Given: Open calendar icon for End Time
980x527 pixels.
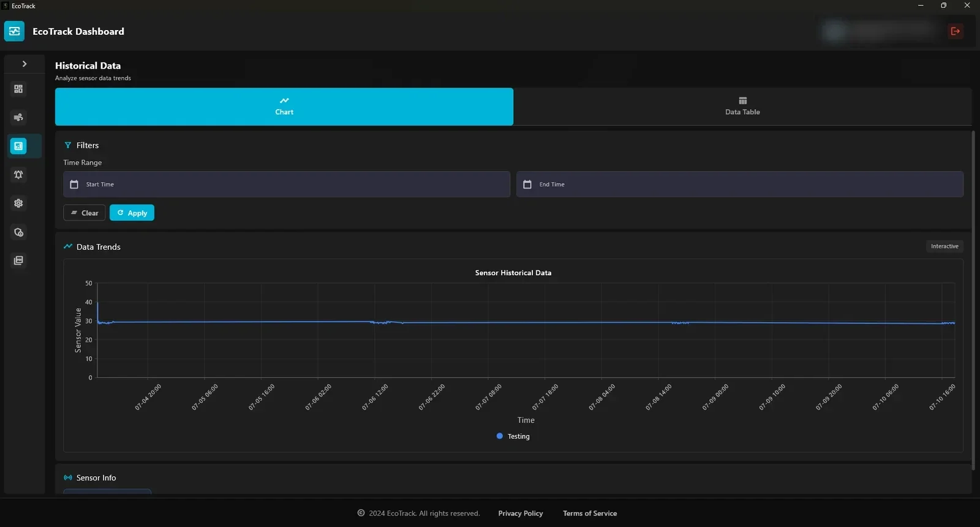Looking at the screenshot, I should click(x=527, y=184).
